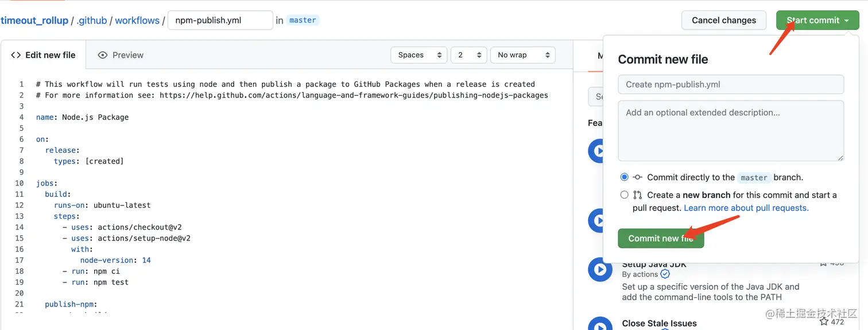Image resolution: width=868 pixels, height=330 pixels.
Task: Edit the npm-publish.yml filename field
Action: pos(220,20)
